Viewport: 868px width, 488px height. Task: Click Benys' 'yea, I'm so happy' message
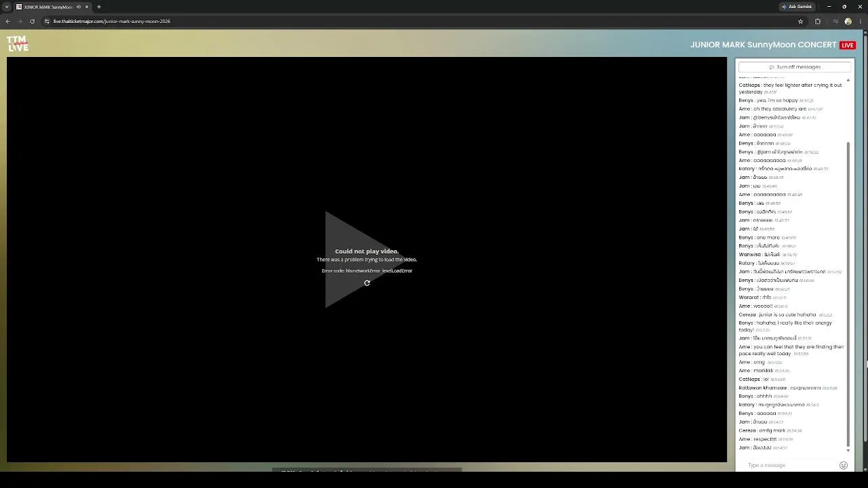(x=776, y=100)
